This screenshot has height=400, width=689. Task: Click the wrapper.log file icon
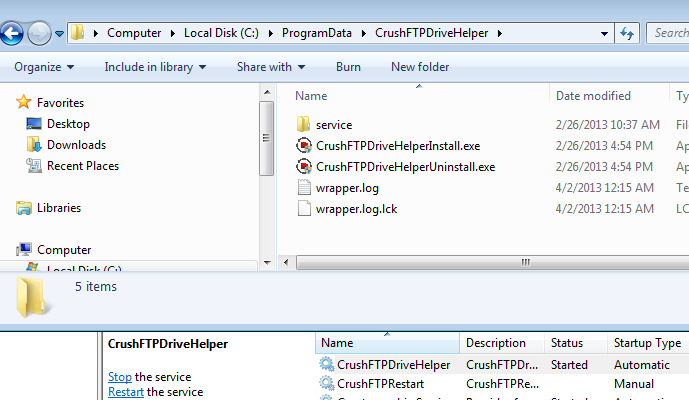point(304,187)
